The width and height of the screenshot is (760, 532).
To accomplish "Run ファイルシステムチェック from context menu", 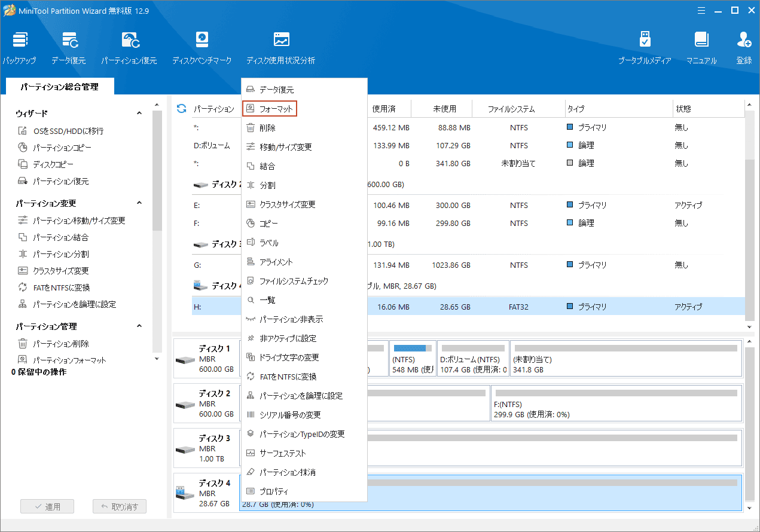I will pos(304,281).
